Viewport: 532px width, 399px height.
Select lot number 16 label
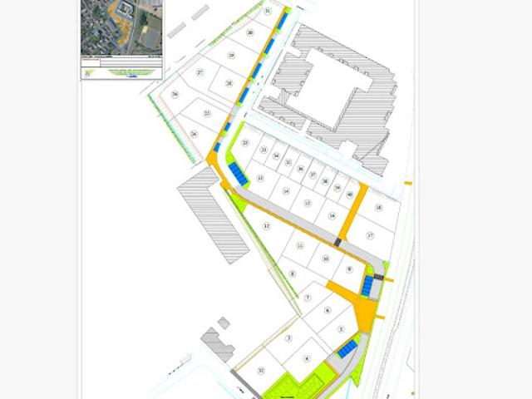click(332, 216)
